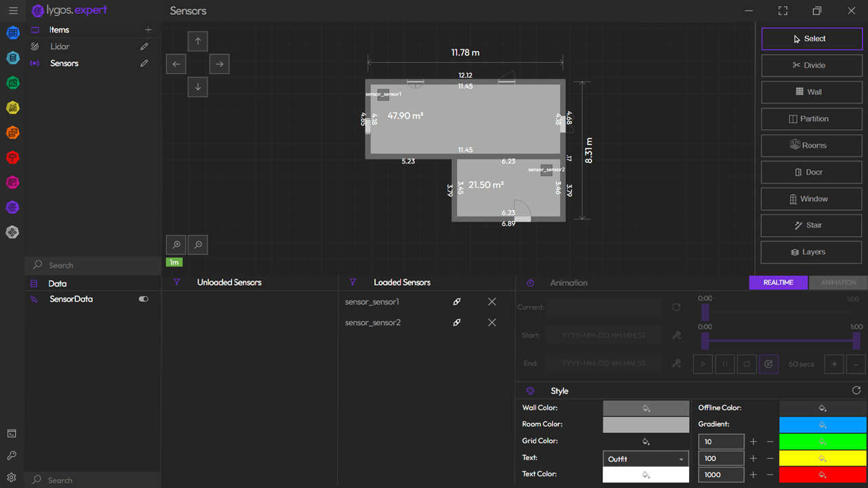Open the Layers panel
This screenshot has height=488, width=868.
pos(811,251)
